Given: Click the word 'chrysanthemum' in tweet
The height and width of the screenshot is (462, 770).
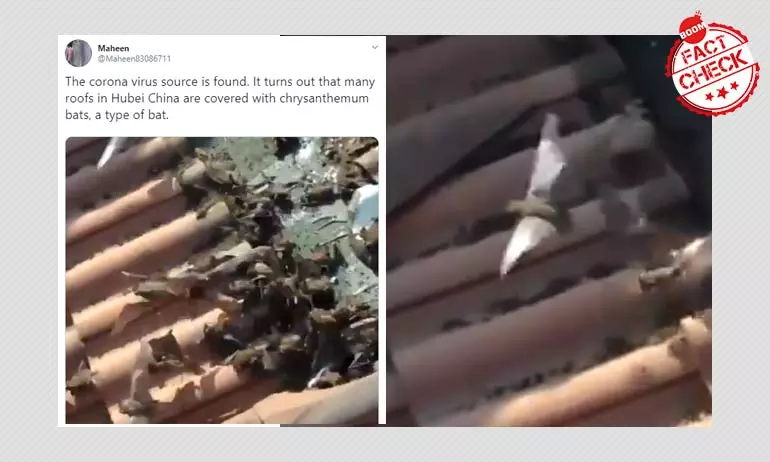Looking at the screenshot, I should pos(324,98).
